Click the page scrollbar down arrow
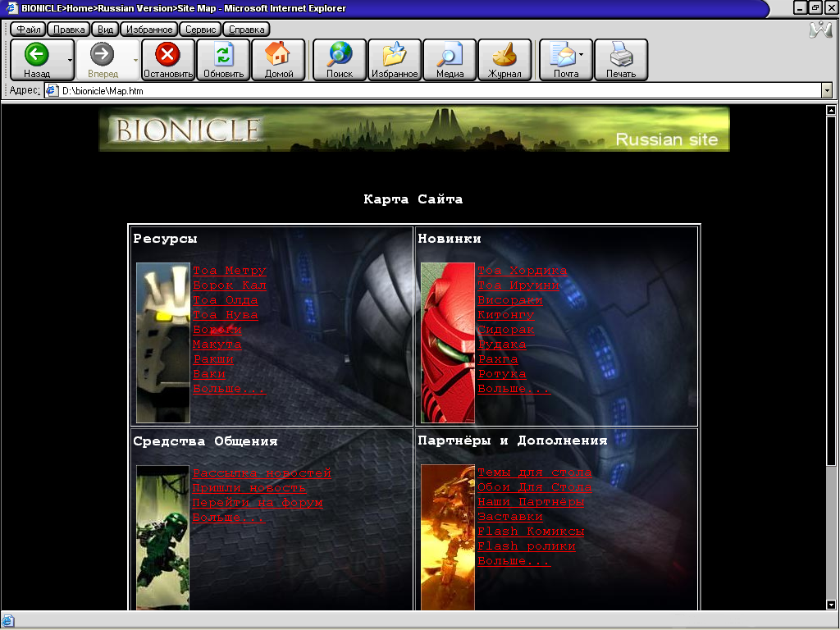 point(831,605)
